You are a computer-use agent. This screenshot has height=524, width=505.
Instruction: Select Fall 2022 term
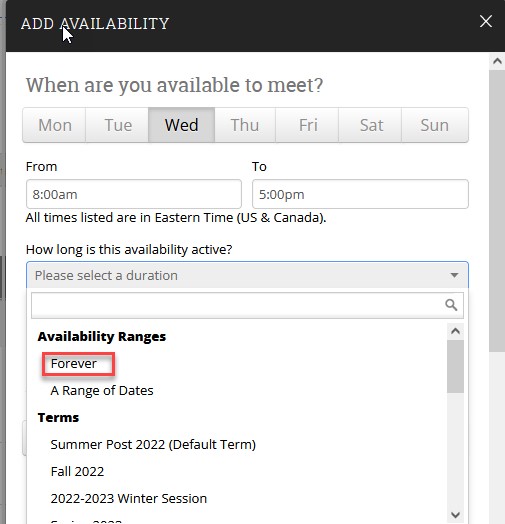click(77, 472)
